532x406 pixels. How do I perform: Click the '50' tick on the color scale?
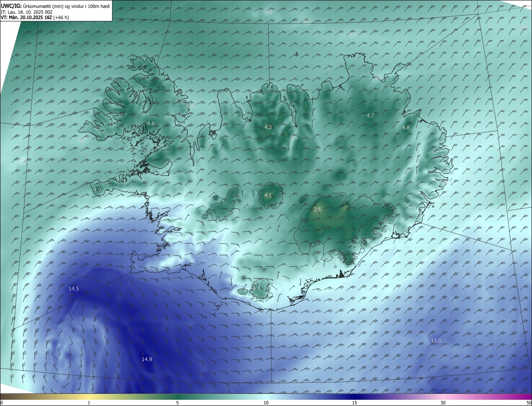529,403
